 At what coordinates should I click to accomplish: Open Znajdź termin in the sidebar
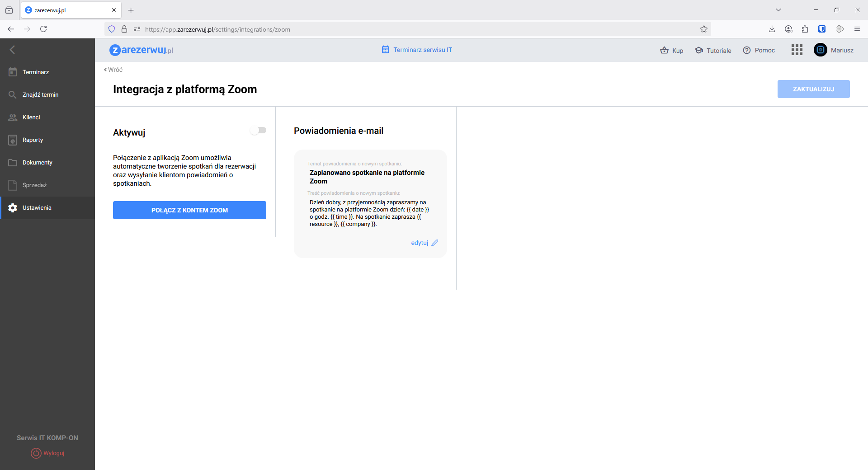tap(47, 95)
